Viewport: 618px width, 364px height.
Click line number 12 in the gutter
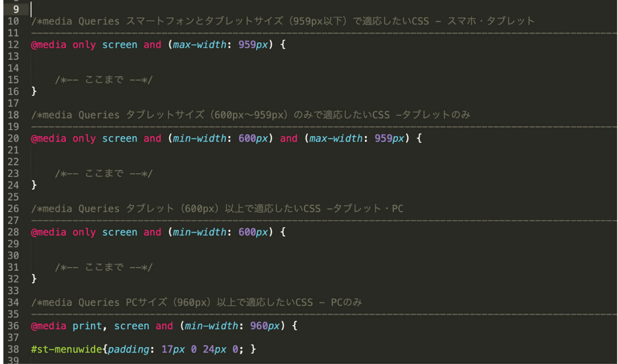[13, 45]
